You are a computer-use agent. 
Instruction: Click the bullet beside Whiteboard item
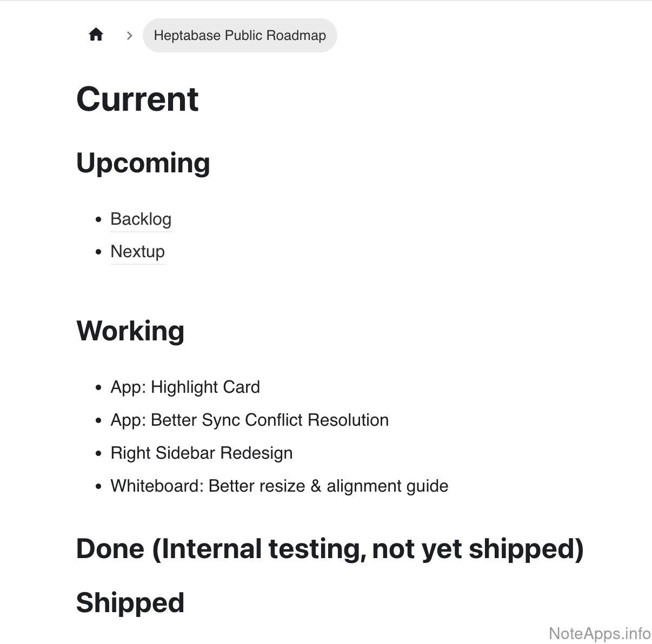[x=98, y=487]
